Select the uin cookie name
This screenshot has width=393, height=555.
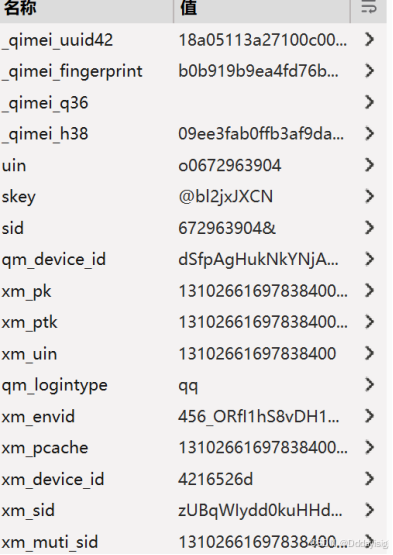14,166
